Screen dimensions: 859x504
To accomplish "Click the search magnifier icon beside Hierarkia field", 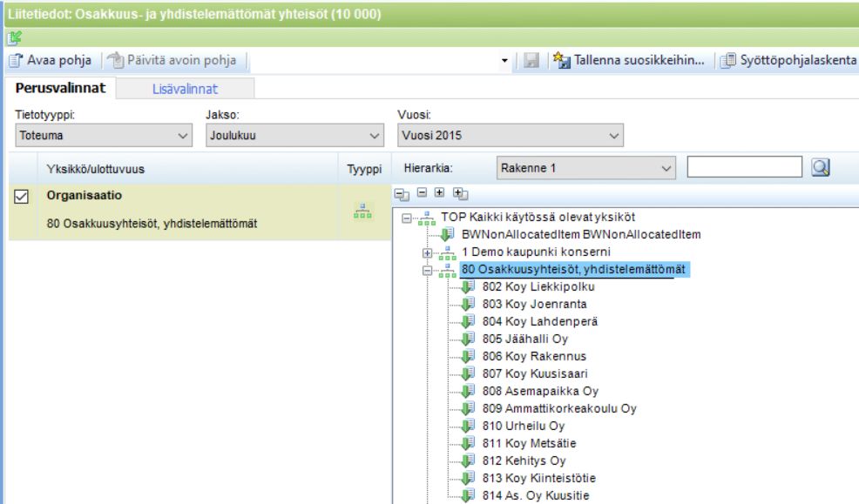I will click(x=820, y=167).
